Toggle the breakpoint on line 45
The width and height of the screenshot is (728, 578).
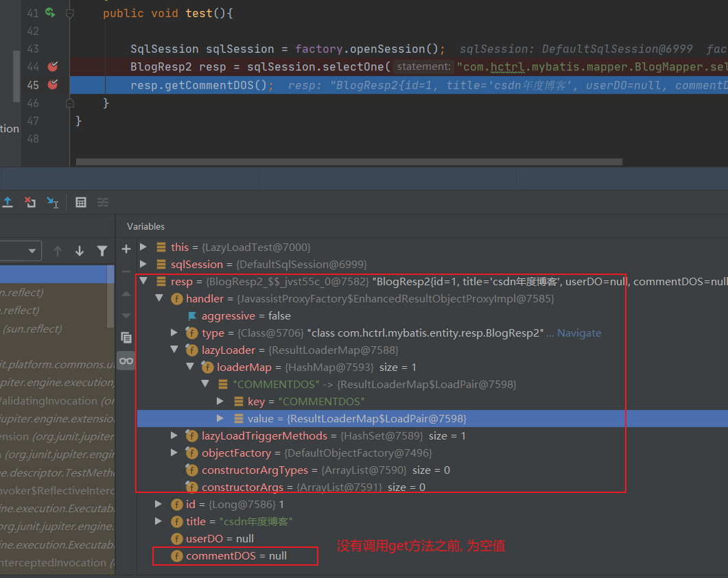(53, 84)
